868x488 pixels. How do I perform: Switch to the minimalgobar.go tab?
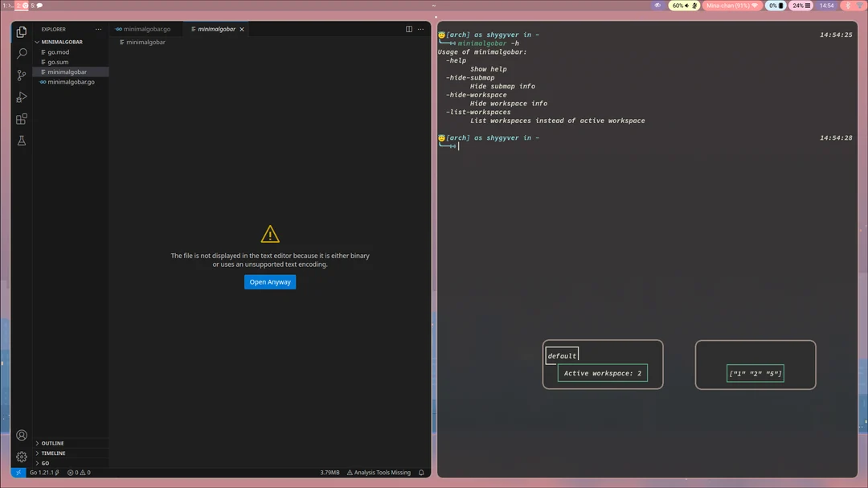click(x=145, y=28)
